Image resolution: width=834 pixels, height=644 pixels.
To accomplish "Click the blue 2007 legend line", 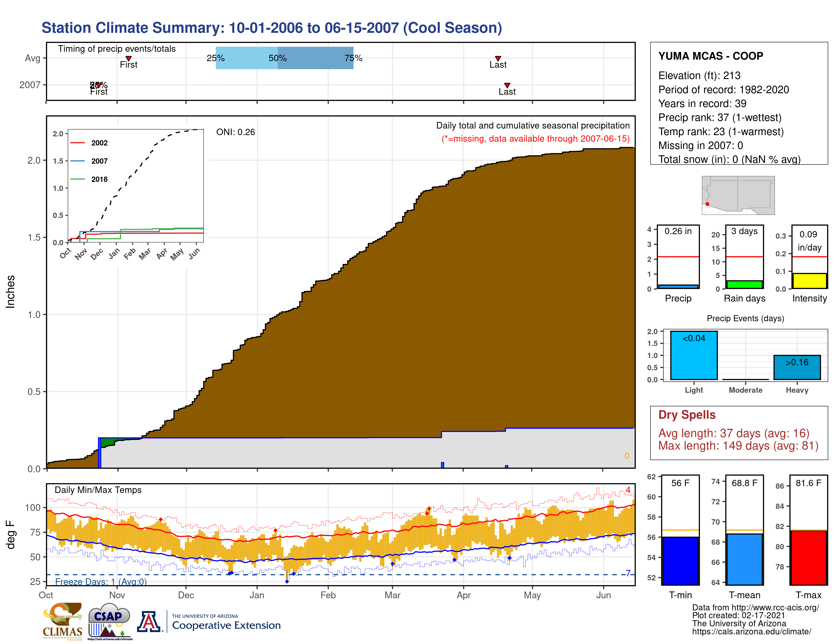I will 78,161.
